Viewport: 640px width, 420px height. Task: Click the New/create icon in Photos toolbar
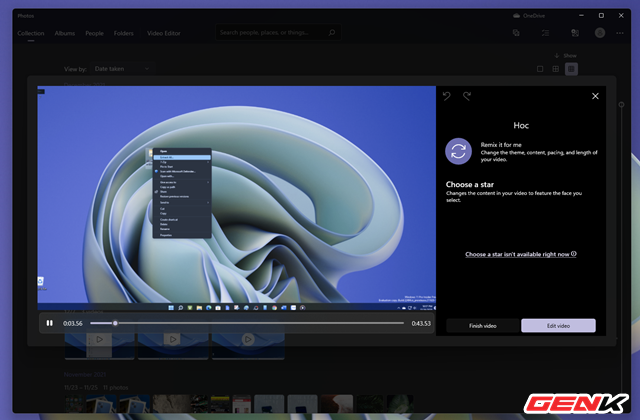pos(516,33)
